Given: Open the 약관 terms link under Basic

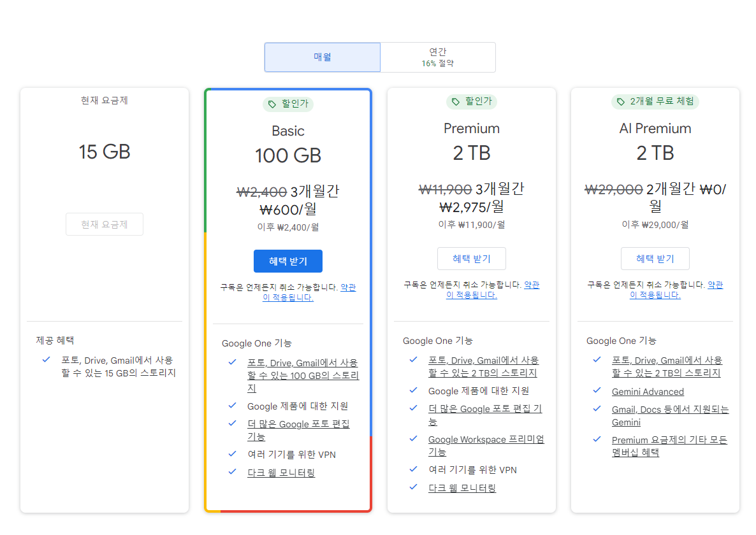Looking at the screenshot, I should (x=348, y=287).
